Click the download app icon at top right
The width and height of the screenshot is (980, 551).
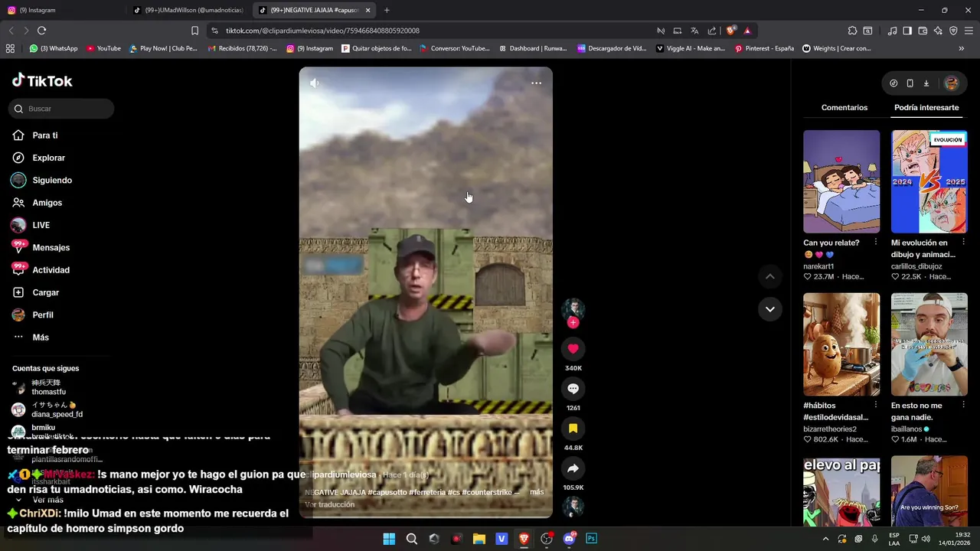[926, 83]
